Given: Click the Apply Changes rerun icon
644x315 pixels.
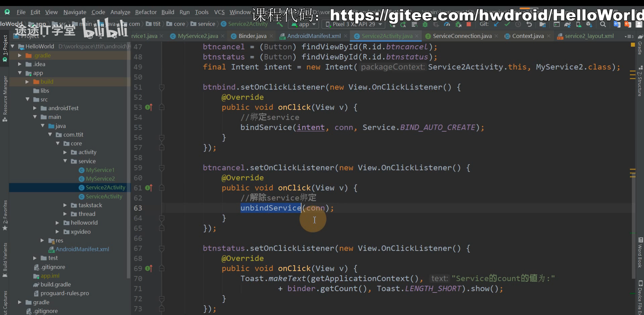Looking at the screenshot, I should point(403,24).
